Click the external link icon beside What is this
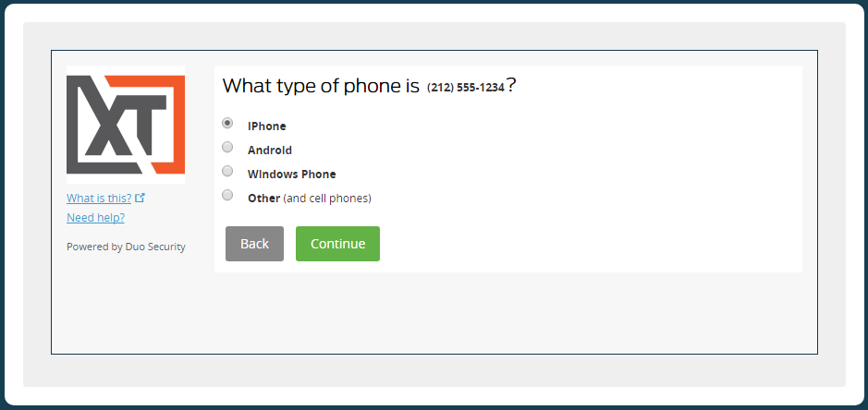The width and height of the screenshot is (868, 410). [141, 198]
